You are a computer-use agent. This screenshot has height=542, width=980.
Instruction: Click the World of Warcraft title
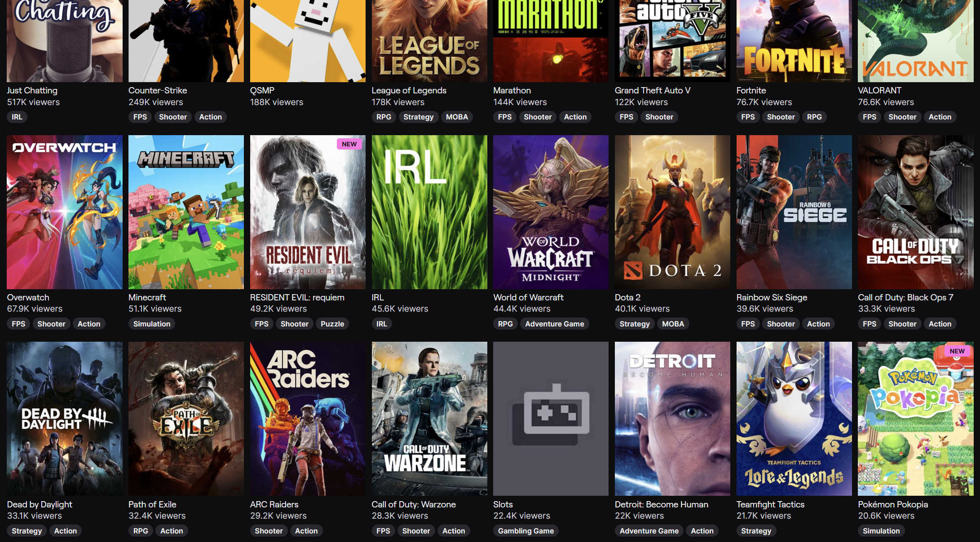pyautogui.click(x=528, y=297)
